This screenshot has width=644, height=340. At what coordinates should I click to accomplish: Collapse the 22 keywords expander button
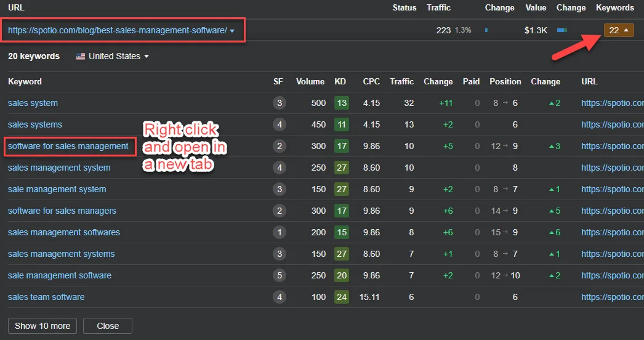click(x=619, y=30)
